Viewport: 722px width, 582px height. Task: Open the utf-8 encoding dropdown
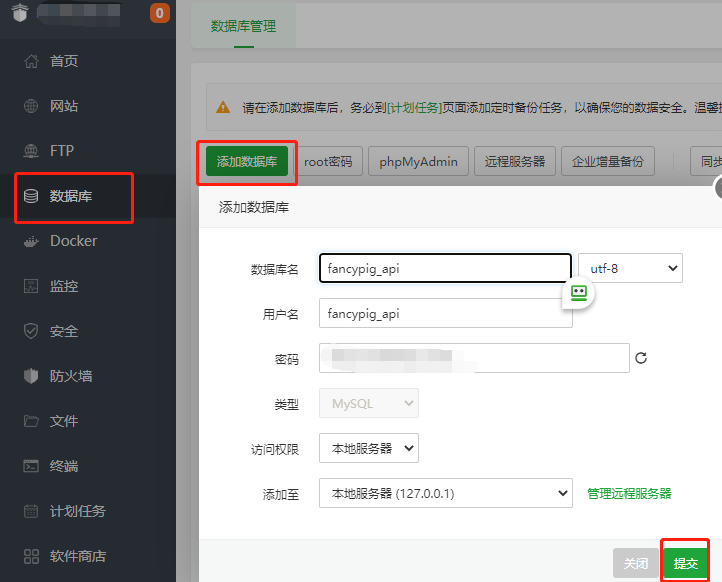point(630,268)
